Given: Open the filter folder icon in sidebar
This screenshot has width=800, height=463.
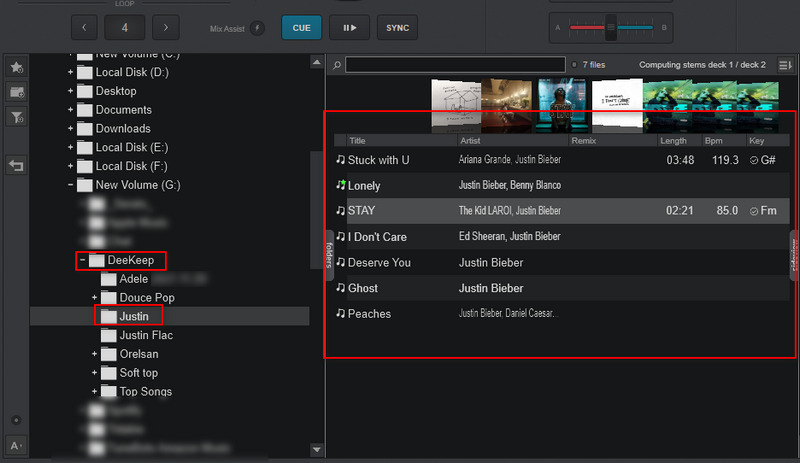Looking at the screenshot, I should (x=16, y=117).
